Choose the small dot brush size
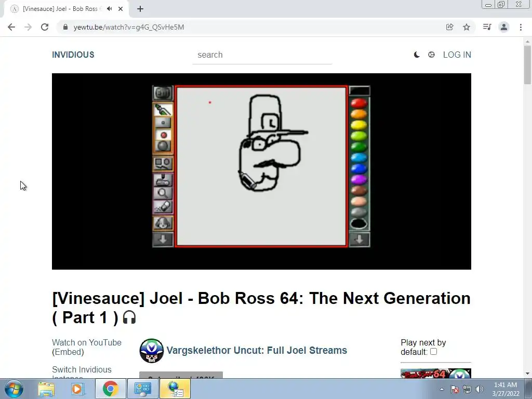This screenshot has width=532, height=399. coord(163,123)
